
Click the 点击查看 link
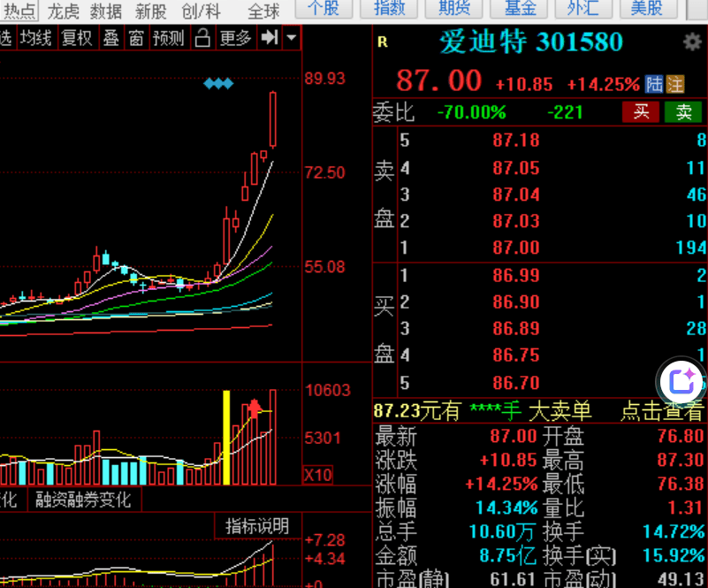pyautogui.click(x=662, y=410)
